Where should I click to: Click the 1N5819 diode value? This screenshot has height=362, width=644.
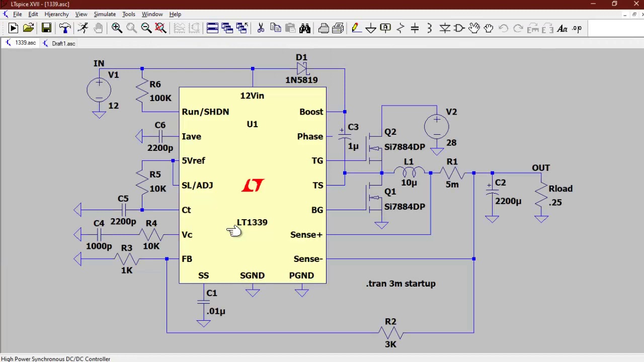tap(301, 80)
